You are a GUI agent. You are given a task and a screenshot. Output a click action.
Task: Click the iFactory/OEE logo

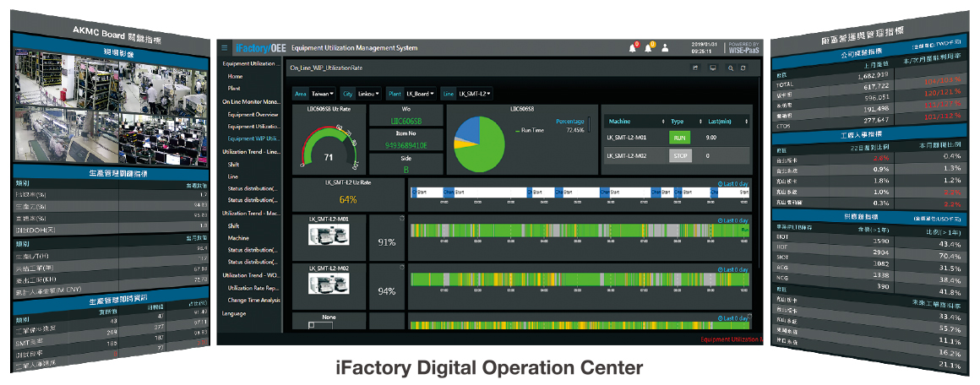click(260, 47)
